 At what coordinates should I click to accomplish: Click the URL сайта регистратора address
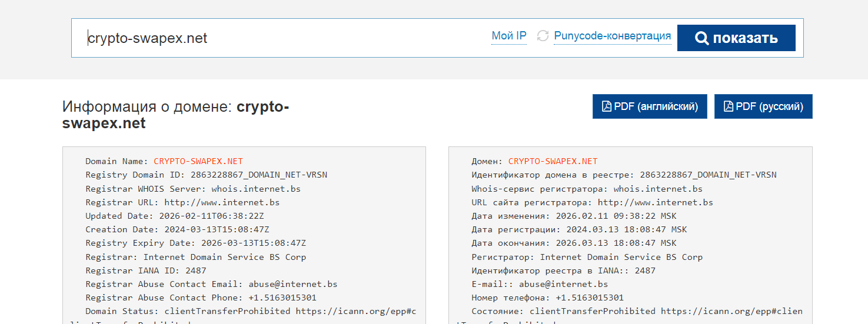(655, 202)
